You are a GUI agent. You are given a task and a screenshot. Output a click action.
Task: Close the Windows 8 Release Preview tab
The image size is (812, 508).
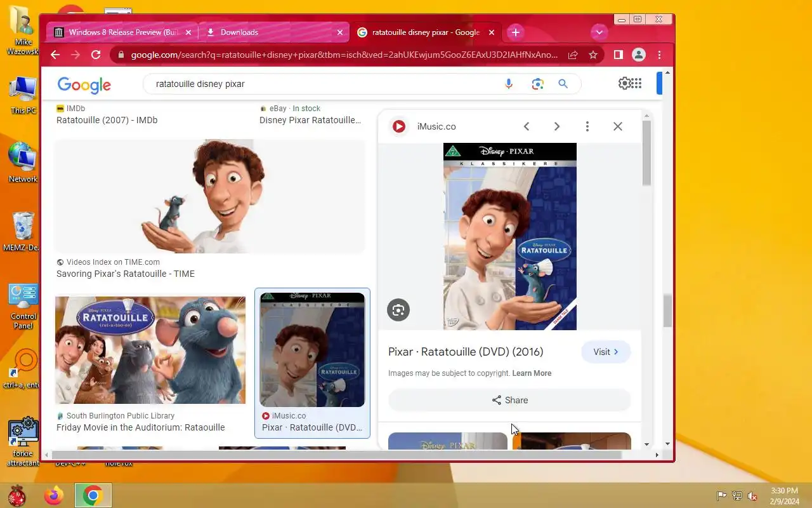(x=188, y=32)
